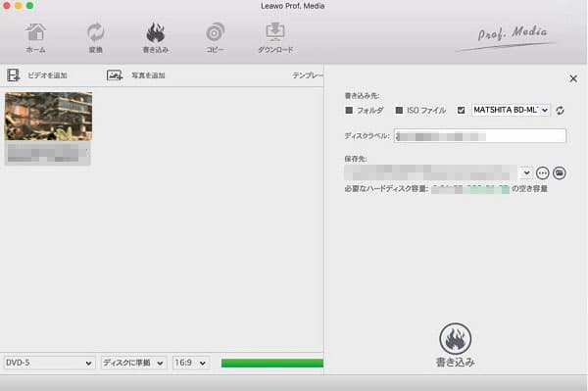Start burning with the large flame button

click(x=456, y=338)
